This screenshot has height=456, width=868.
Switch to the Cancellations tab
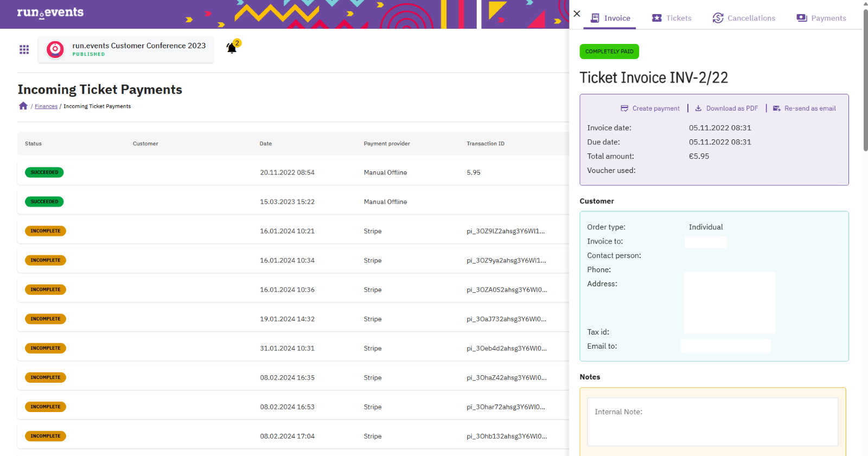tap(744, 18)
